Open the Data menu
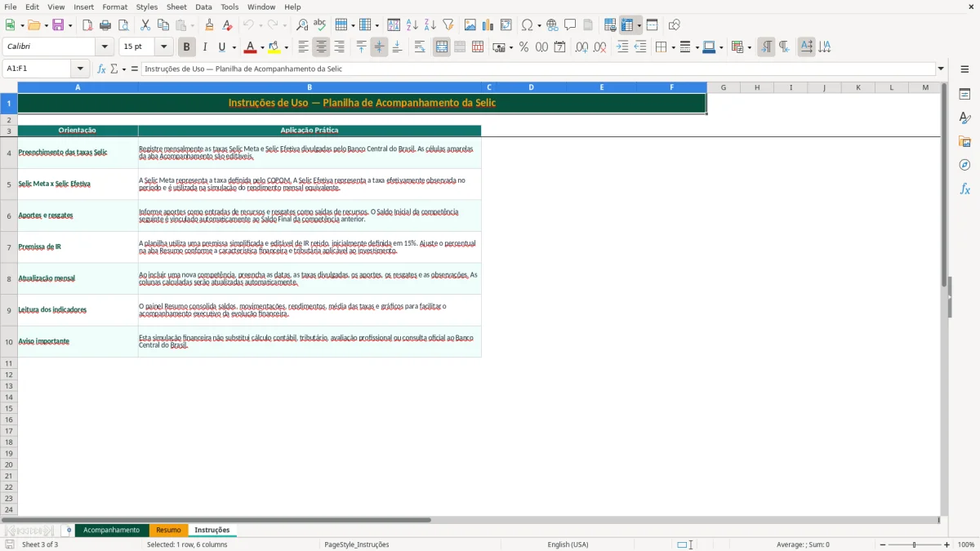980x551 pixels. (x=203, y=7)
